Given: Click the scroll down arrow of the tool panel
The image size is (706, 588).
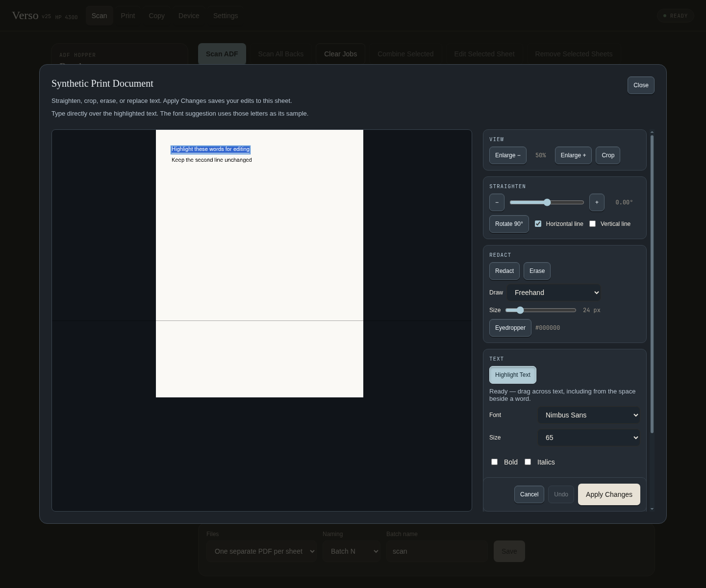Looking at the screenshot, I should [x=652, y=509].
